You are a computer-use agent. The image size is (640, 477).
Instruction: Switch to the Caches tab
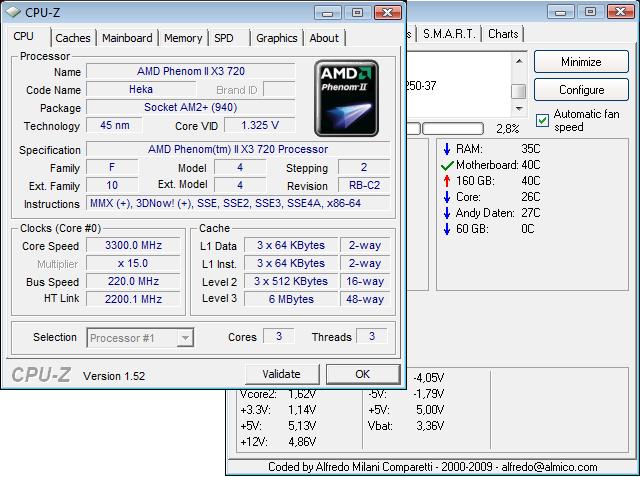[x=72, y=38]
